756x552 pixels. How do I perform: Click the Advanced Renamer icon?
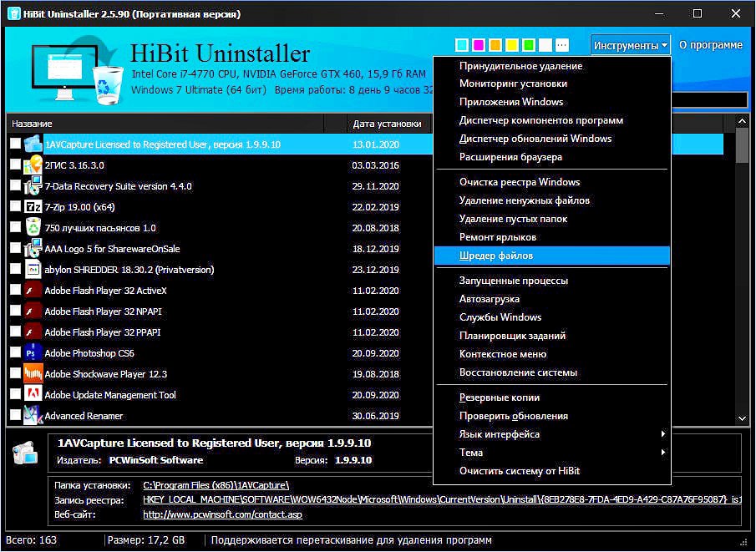(x=33, y=415)
